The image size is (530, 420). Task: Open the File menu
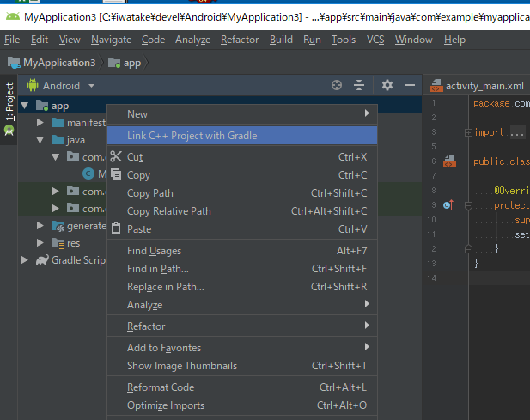click(x=12, y=40)
